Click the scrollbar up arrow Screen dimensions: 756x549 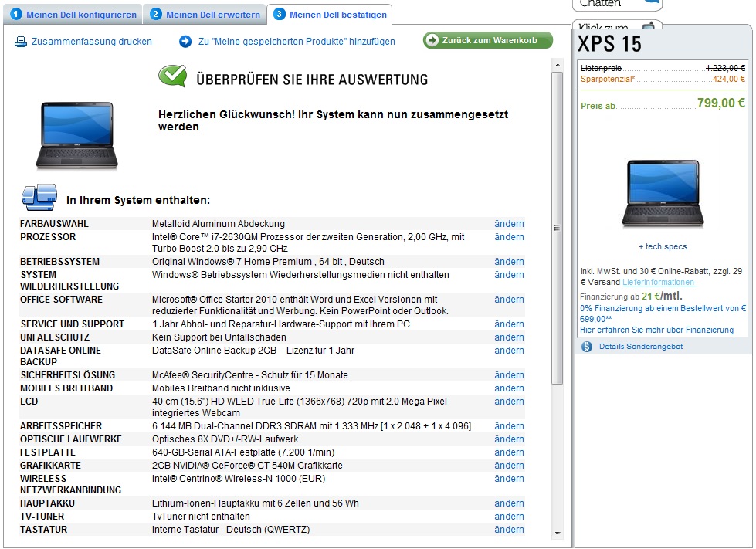558,65
